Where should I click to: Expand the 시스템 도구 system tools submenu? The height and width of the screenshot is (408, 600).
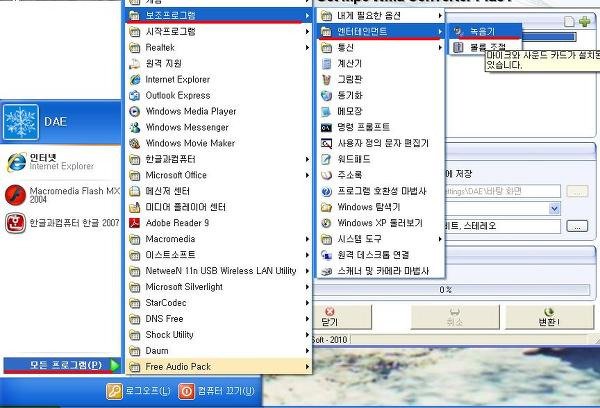381,239
